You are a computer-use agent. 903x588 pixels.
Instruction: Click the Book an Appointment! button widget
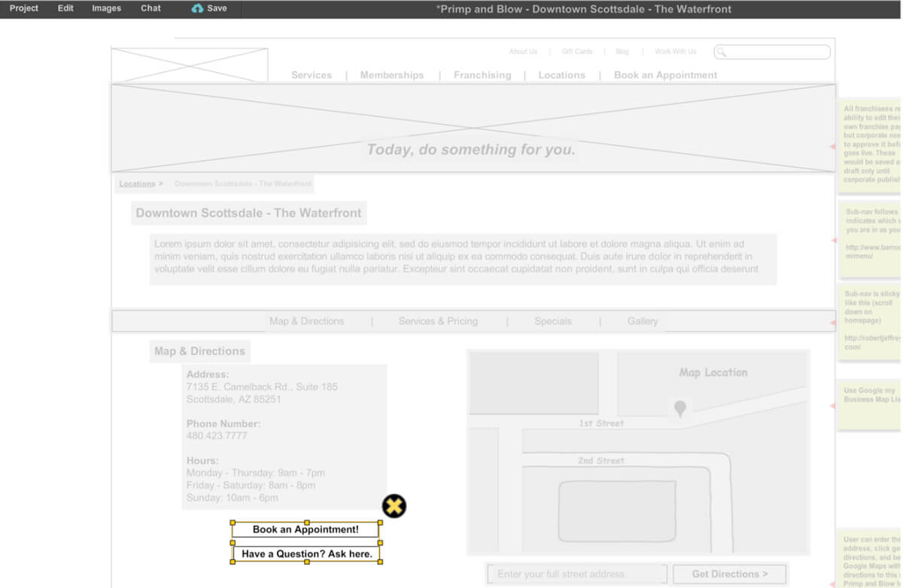tap(305, 529)
